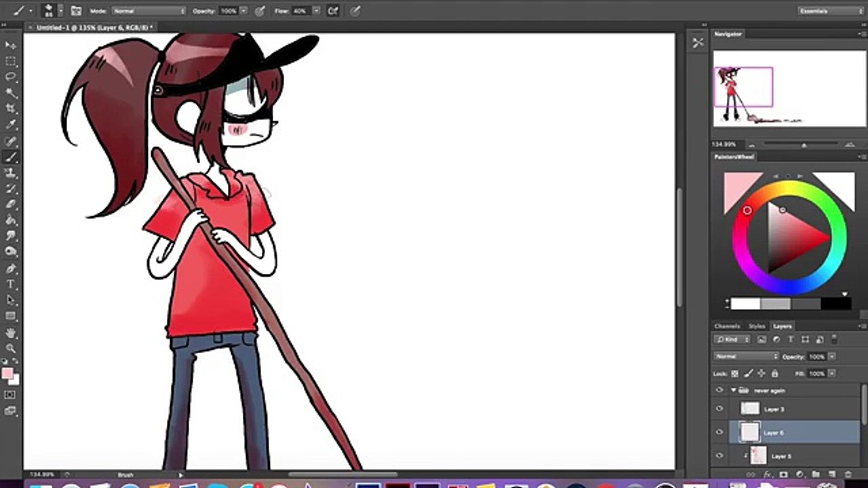
Task: Open layer Fill dropdown arrow
Action: [832, 373]
